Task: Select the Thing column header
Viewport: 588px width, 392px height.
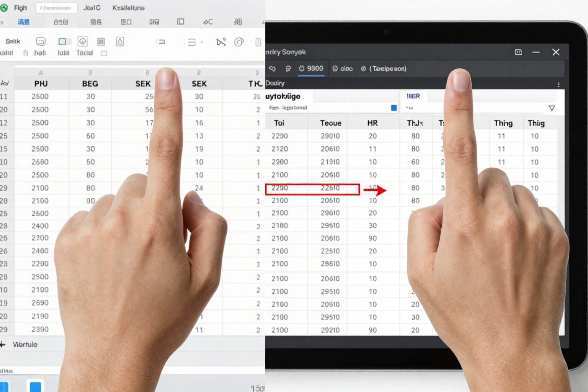Action: click(x=503, y=123)
